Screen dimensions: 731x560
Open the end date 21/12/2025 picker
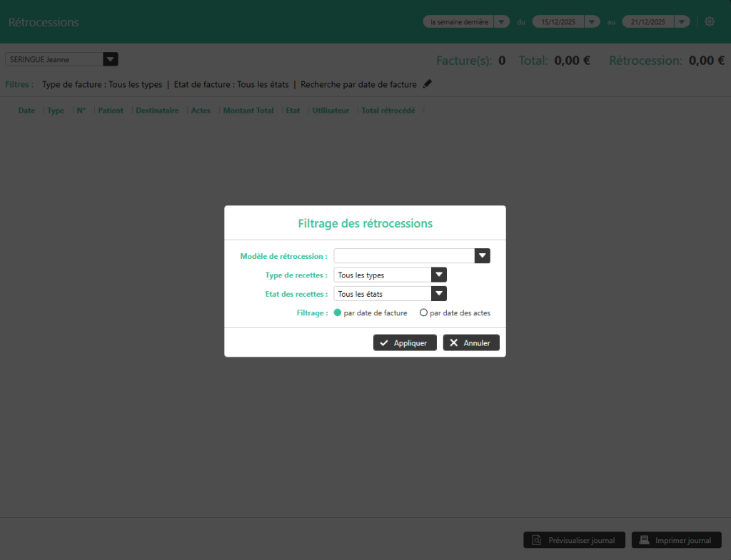pos(682,22)
